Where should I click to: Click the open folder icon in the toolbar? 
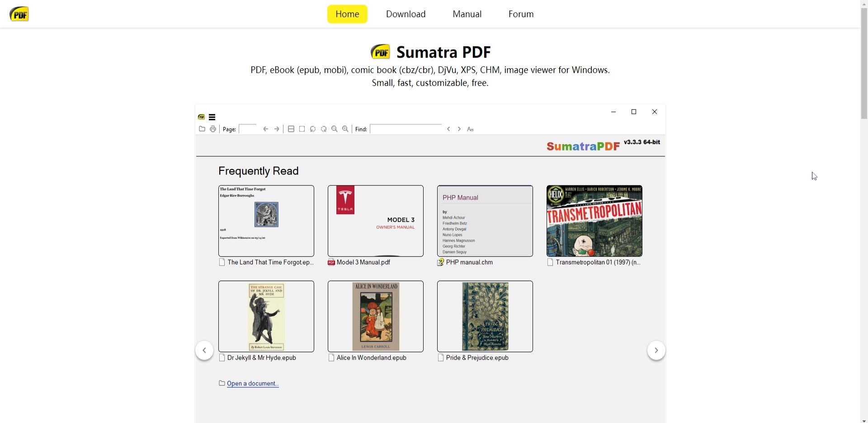tap(202, 129)
